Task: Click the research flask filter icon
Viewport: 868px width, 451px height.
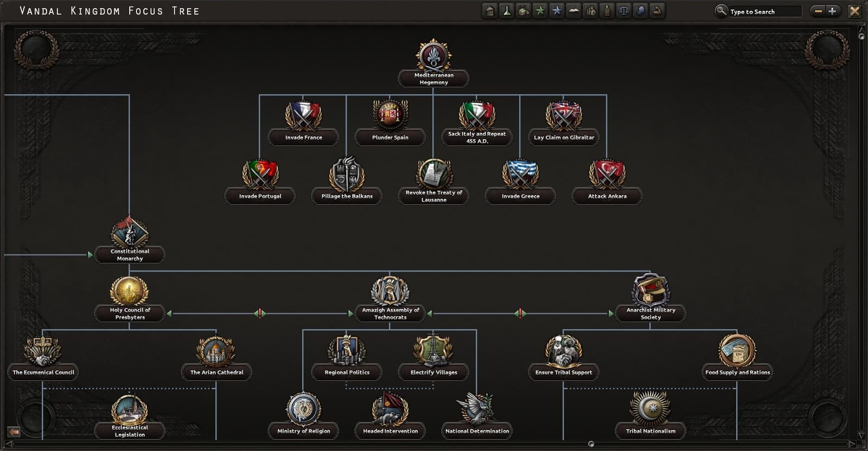Action: pos(507,11)
